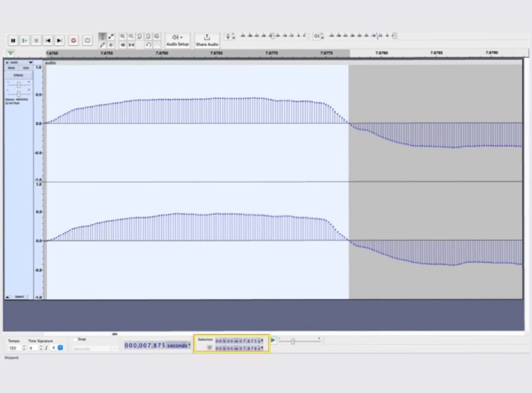Solo the audio track
The height and width of the screenshot is (393, 532).
tap(26, 68)
